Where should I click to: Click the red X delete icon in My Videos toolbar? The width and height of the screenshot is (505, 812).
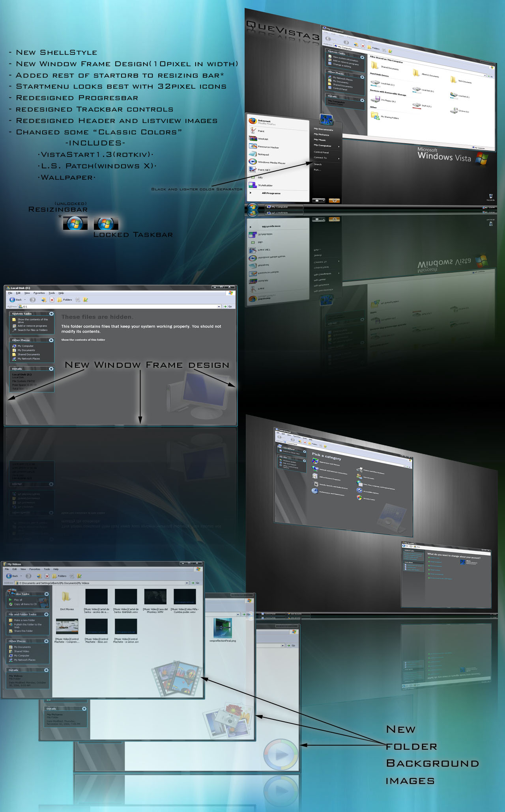pyautogui.click(x=47, y=576)
